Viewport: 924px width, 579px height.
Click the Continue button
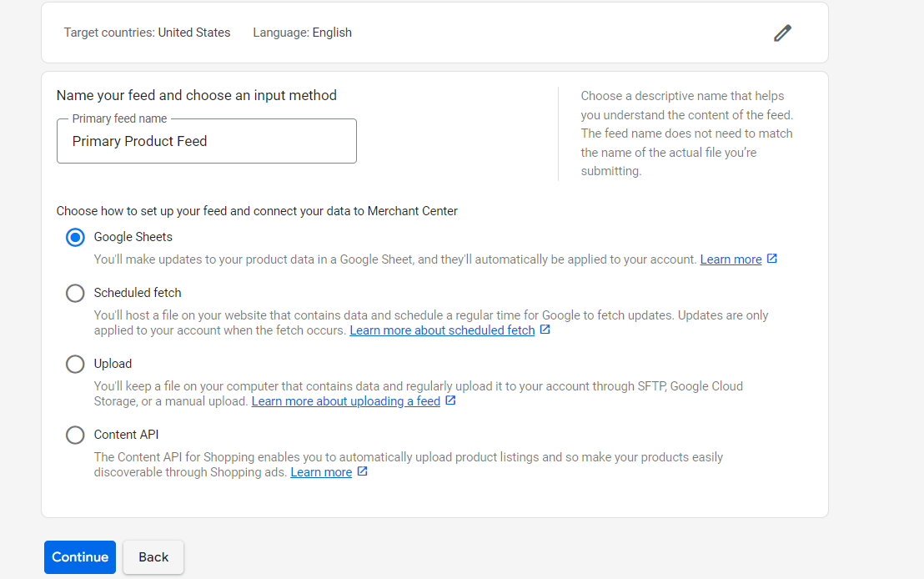[x=80, y=557]
